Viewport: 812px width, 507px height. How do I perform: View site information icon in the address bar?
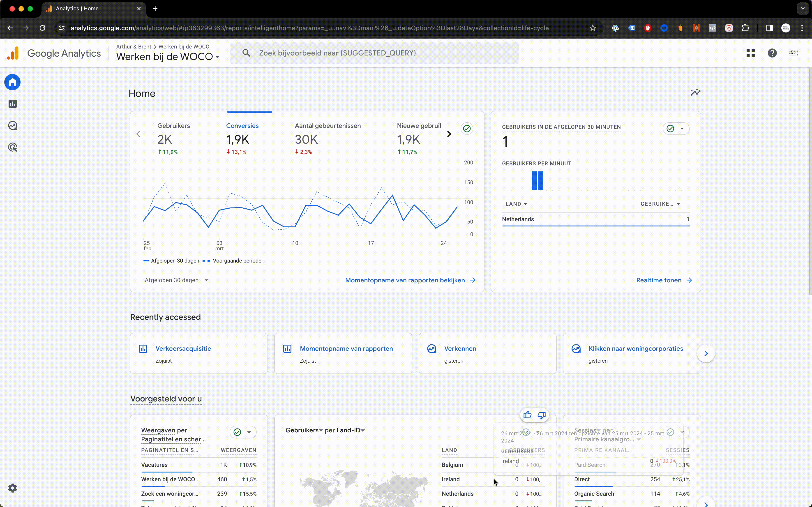click(62, 28)
